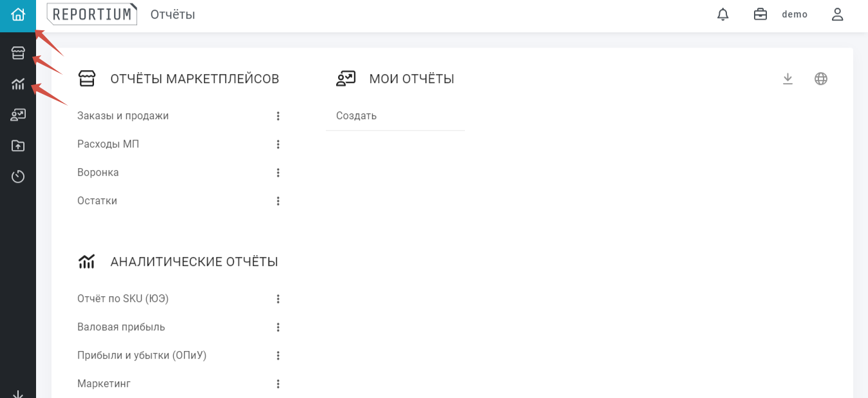Select the Отчёт по SKU (ЮЭ) report

pyautogui.click(x=123, y=299)
